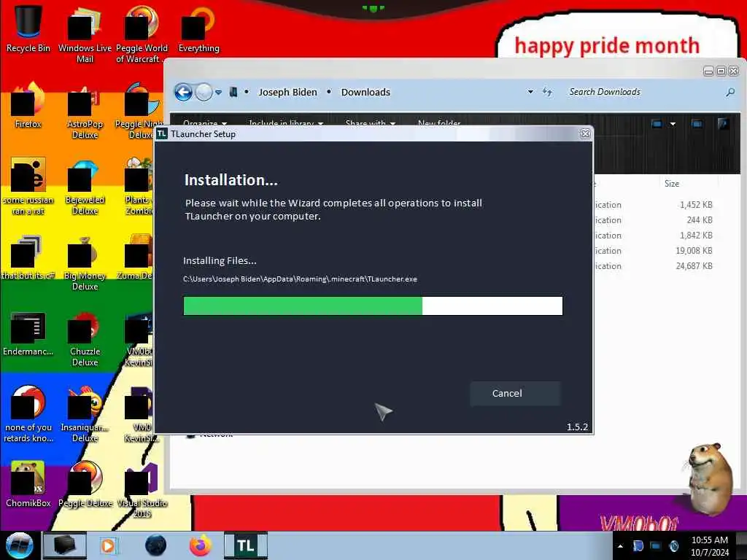Open the media player taskbar icon
Viewport: 747px width, 560px height.
click(x=109, y=545)
